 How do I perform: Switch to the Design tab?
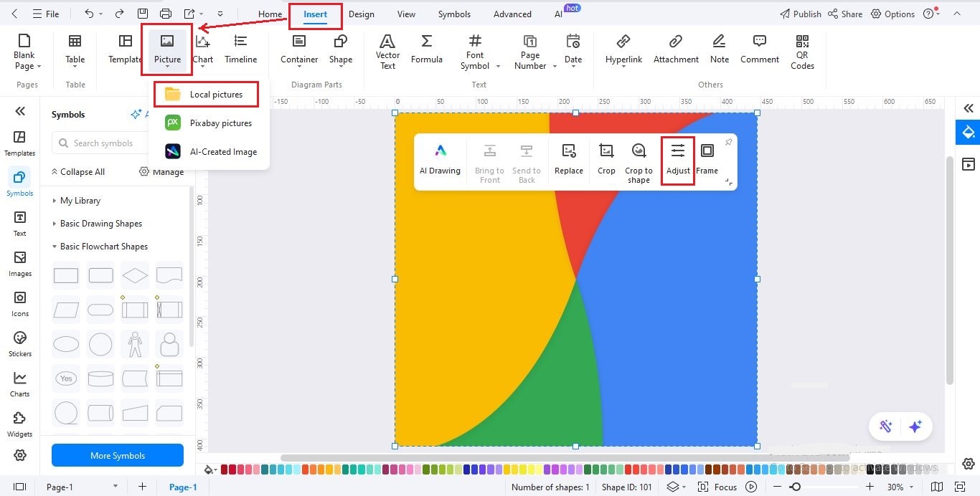(x=362, y=14)
